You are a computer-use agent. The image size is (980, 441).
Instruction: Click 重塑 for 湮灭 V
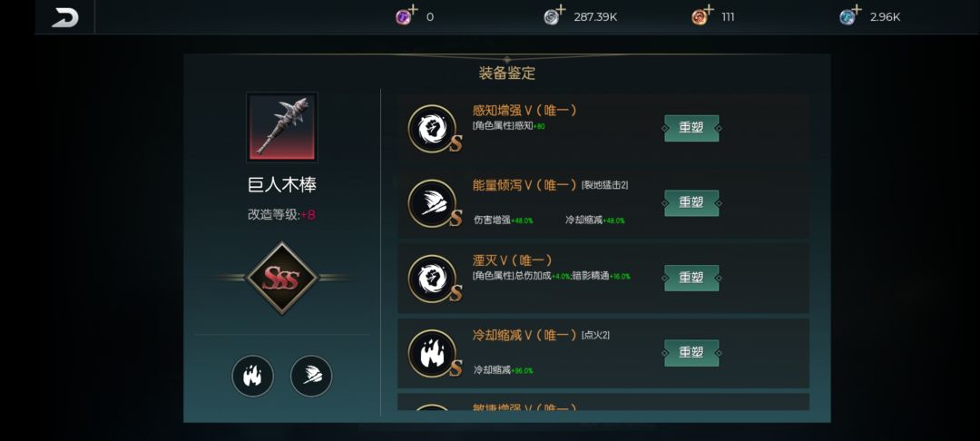pyautogui.click(x=691, y=278)
